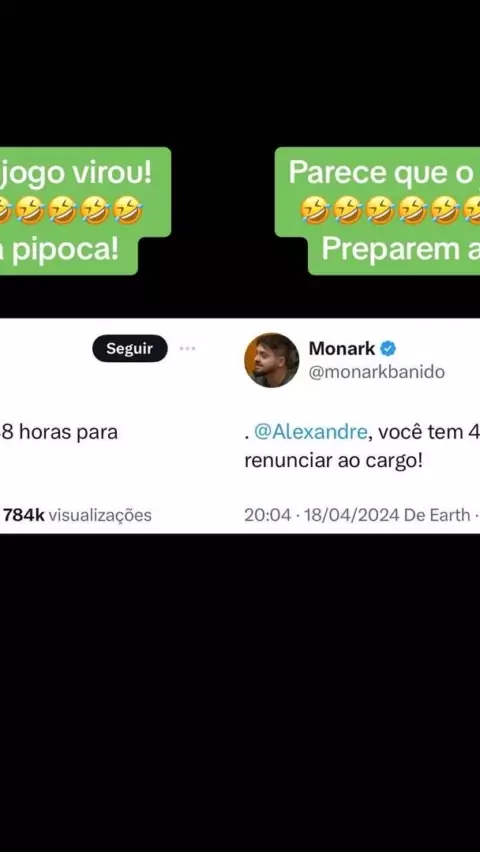The image size is (480, 852).
Task: Select the Monark display name
Action: [342, 348]
